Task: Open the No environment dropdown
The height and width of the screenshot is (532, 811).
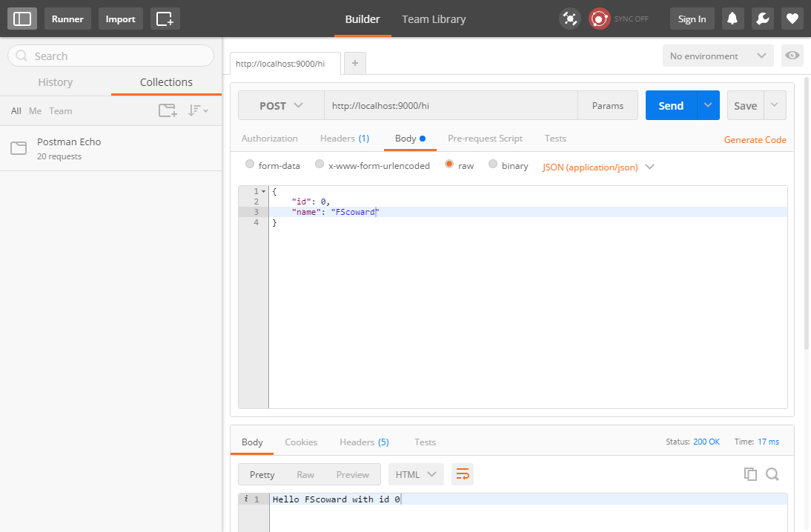Action: coord(717,56)
